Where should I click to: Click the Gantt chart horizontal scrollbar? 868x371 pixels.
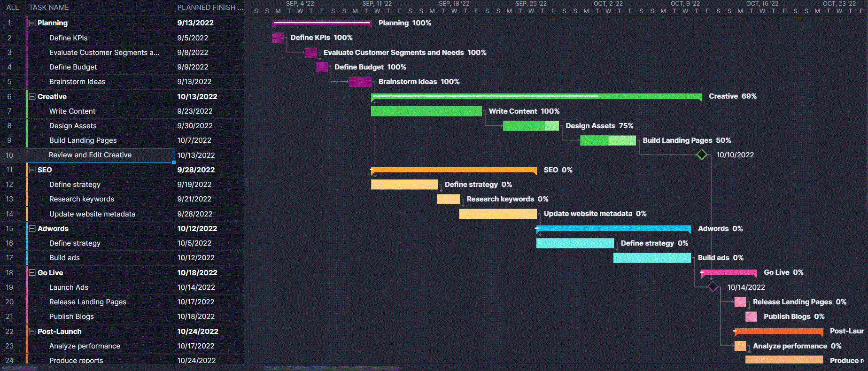coord(332,368)
